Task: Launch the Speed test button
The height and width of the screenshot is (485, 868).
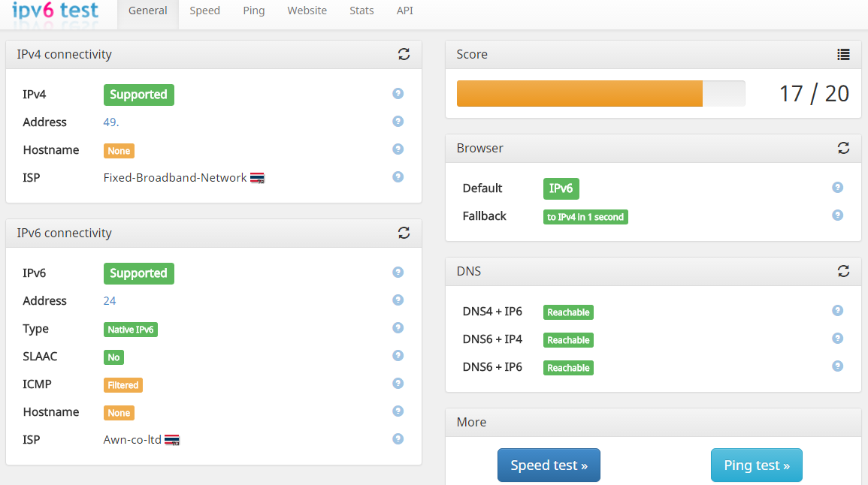Action: (549, 465)
